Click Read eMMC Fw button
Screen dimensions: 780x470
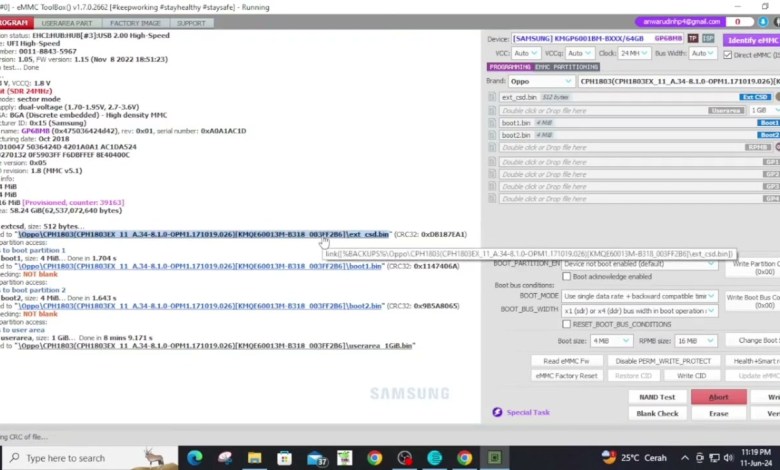point(567,361)
